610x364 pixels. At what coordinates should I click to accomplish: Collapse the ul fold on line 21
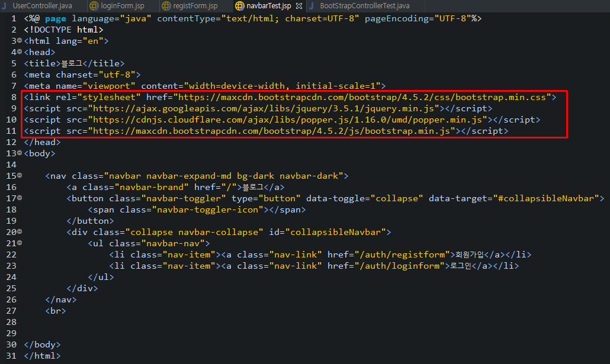click(x=20, y=243)
